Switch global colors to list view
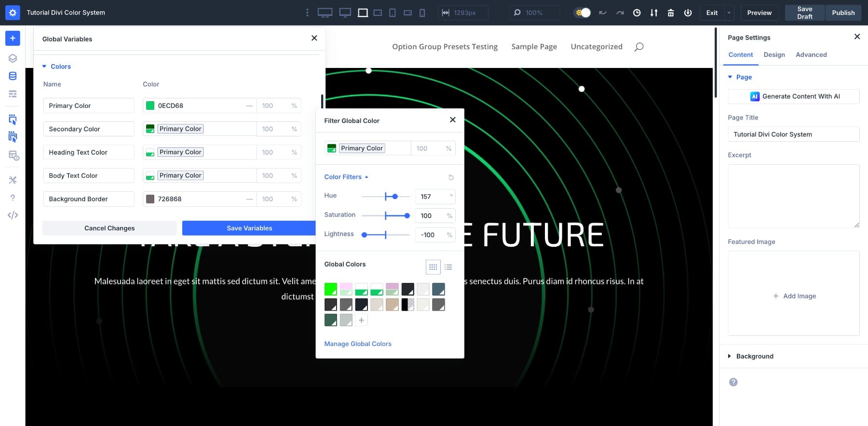 pos(448,267)
